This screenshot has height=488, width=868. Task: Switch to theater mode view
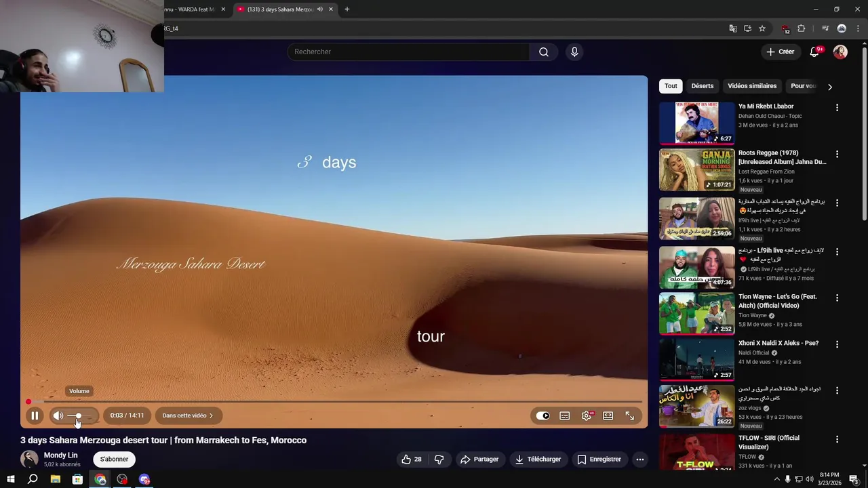(608, 415)
